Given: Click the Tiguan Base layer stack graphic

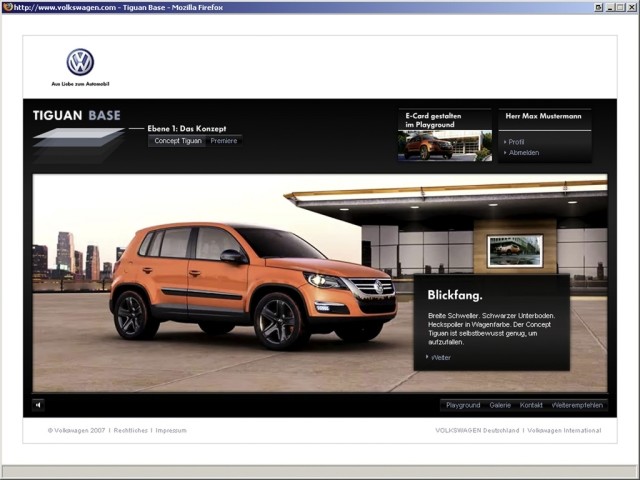Looking at the screenshot, I should coord(78,145).
